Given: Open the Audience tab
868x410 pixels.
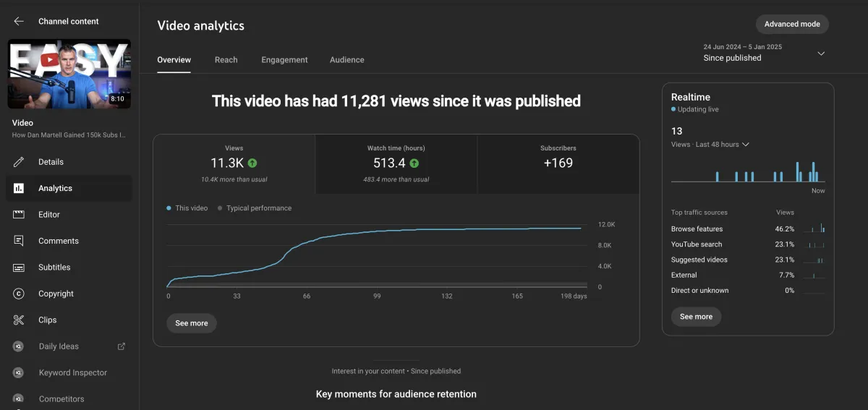Looking at the screenshot, I should (346, 60).
